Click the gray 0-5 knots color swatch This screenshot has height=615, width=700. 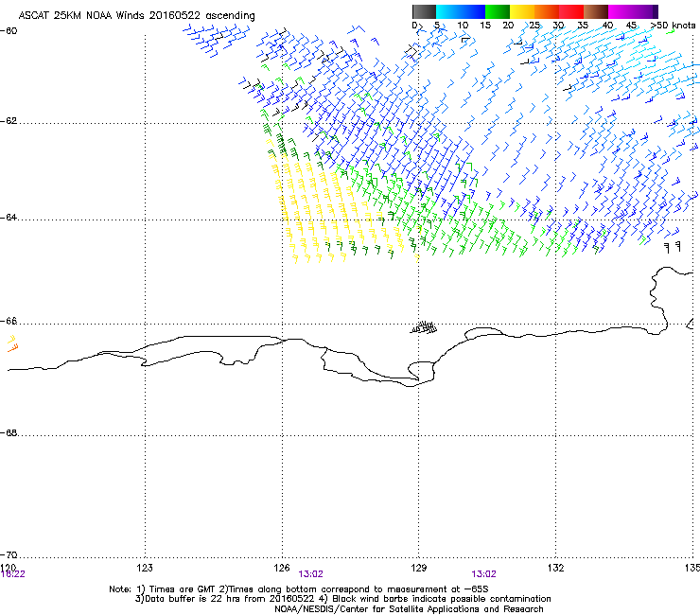(x=424, y=11)
